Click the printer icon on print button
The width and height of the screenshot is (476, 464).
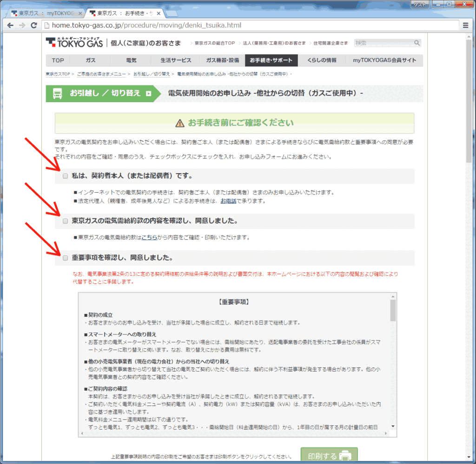click(x=345, y=456)
